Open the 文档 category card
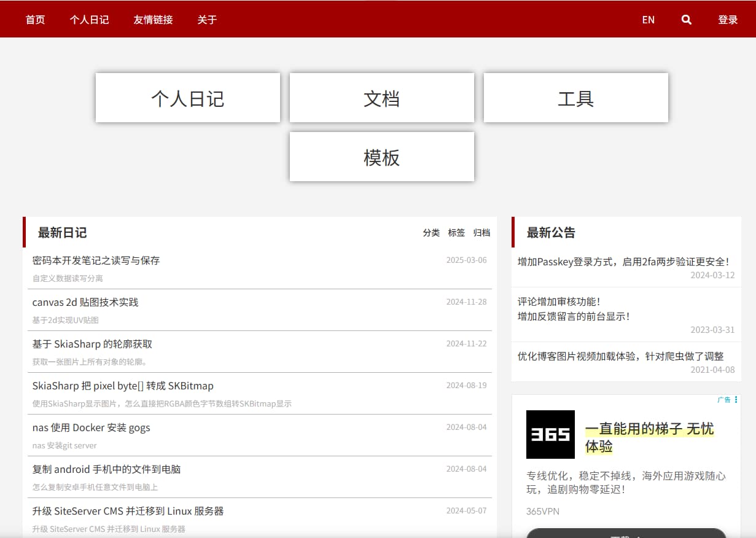The width and height of the screenshot is (756, 538). [381, 98]
